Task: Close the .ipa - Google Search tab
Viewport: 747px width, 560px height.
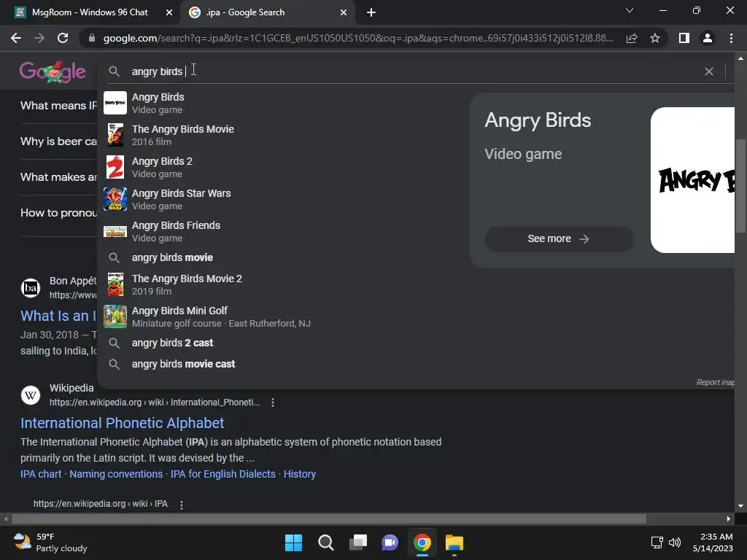Action: coord(344,12)
